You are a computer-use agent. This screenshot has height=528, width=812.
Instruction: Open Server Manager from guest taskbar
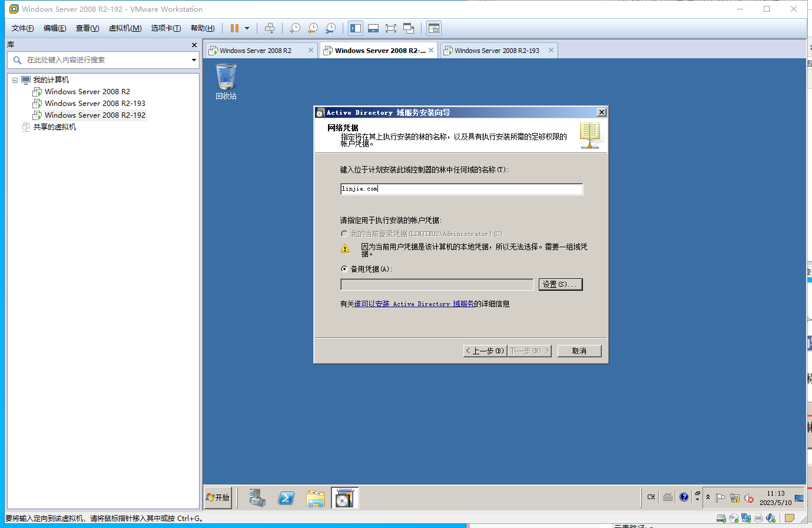(x=257, y=498)
